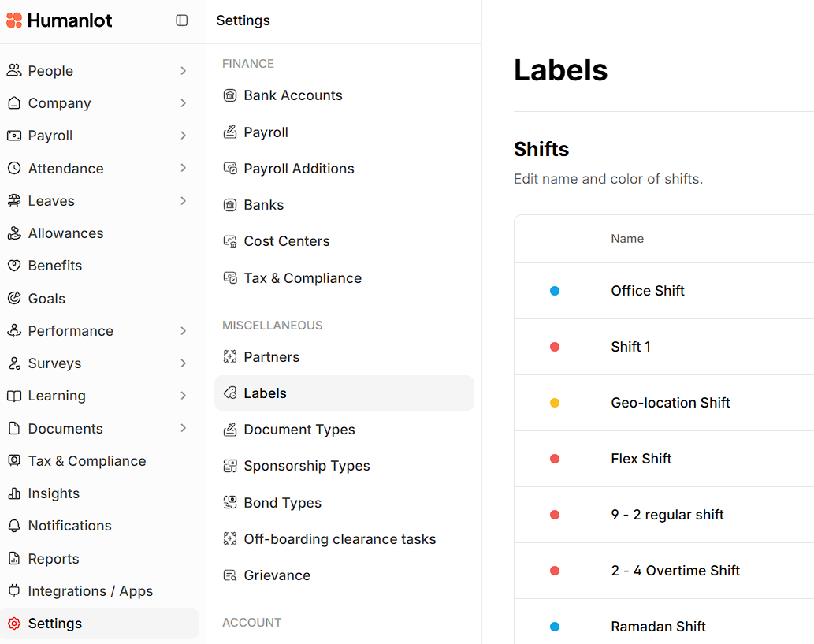Click the Bank Accounts icon
Image resolution: width=814 pixels, height=644 pixels.
click(230, 95)
